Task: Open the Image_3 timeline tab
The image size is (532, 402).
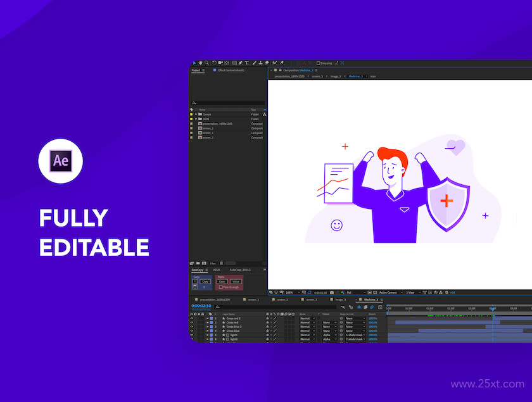Action: coord(340,300)
